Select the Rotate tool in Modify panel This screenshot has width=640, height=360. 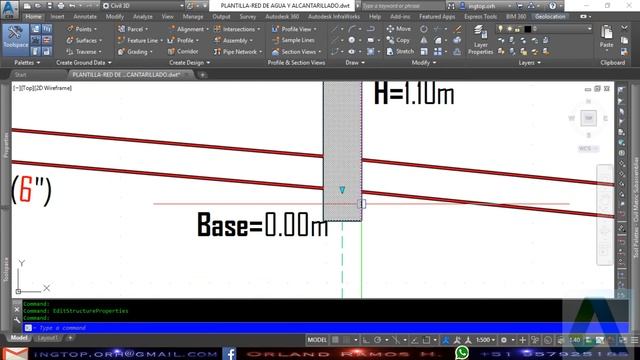(x=424, y=29)
